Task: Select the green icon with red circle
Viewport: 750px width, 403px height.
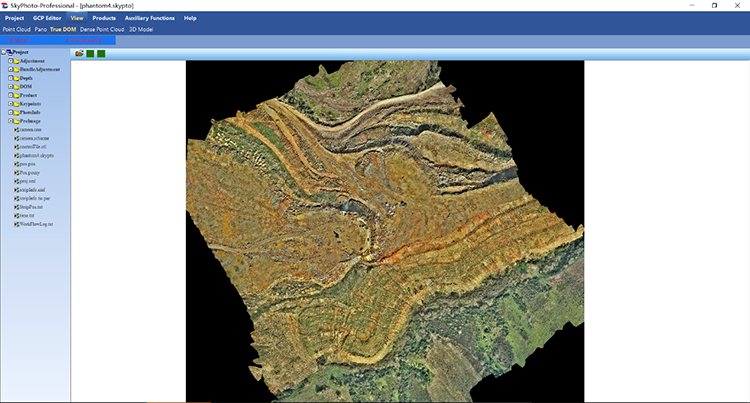Action: [101, 54]
